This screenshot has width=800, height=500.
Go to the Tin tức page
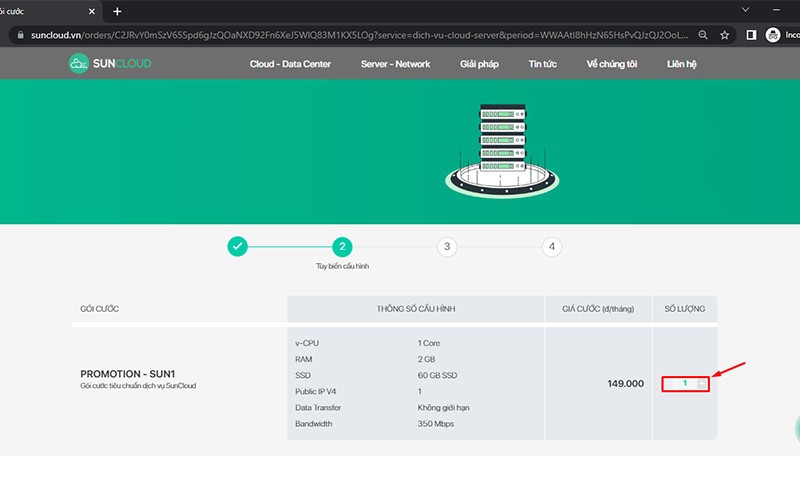pos(542,64)
